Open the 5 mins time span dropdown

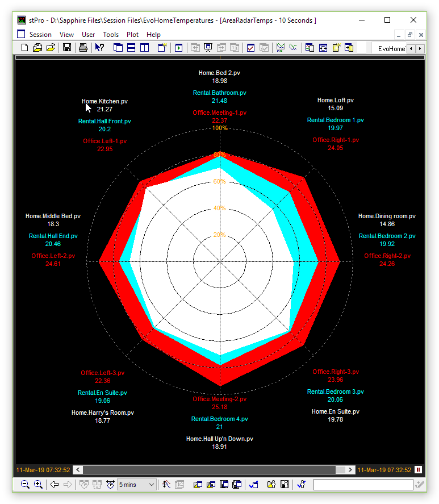click(x=137, y=484)
